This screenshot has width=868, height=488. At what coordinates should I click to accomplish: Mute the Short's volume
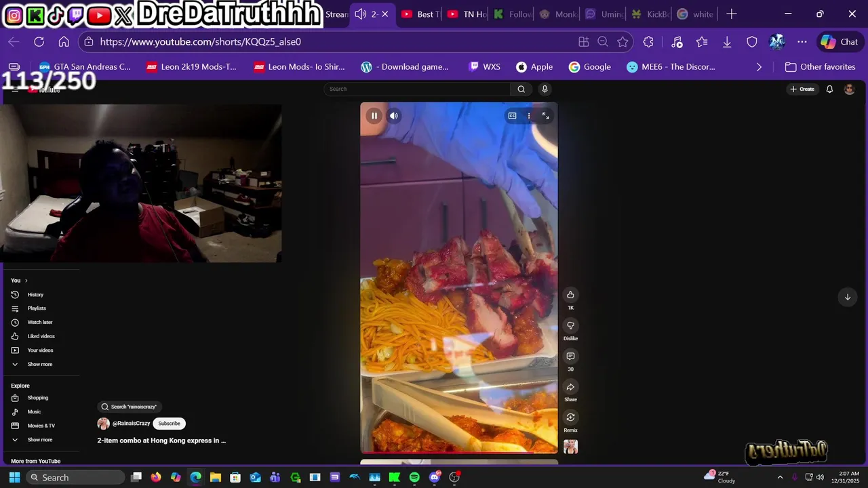coord(394,116)
